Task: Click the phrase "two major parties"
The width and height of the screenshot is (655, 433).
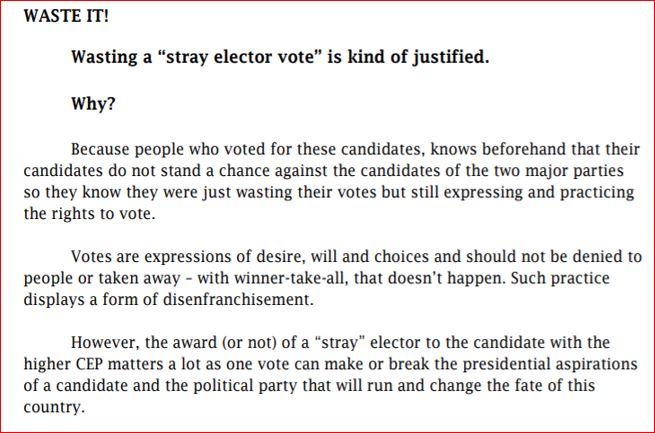Action: [569, 170]
